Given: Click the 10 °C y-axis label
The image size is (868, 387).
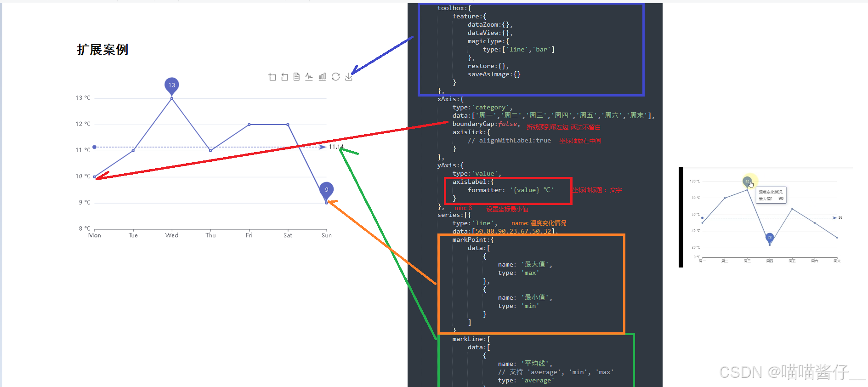Looking at the screenshot, I should pos(83,176).
